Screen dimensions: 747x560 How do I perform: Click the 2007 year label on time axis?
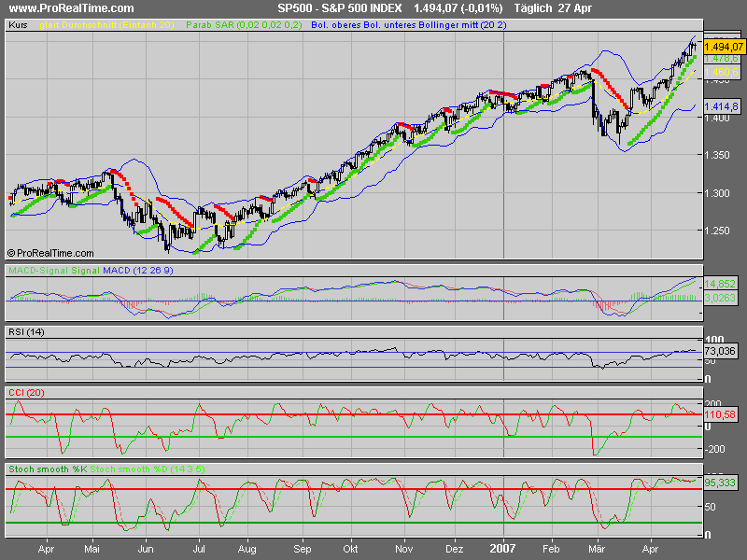(503, 549)
